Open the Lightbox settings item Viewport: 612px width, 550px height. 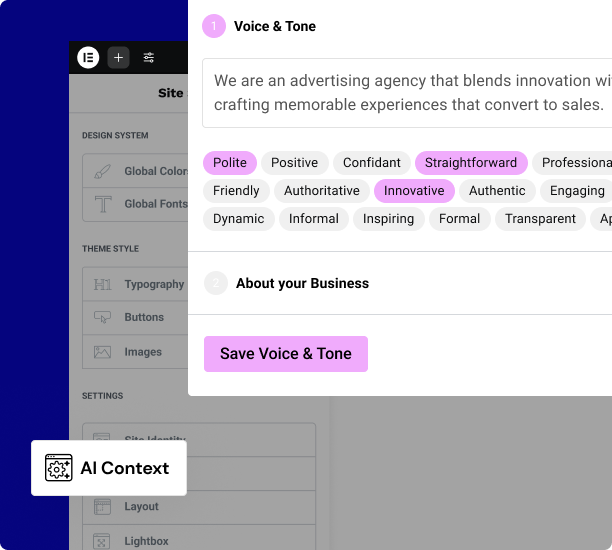tap(146, 541)
